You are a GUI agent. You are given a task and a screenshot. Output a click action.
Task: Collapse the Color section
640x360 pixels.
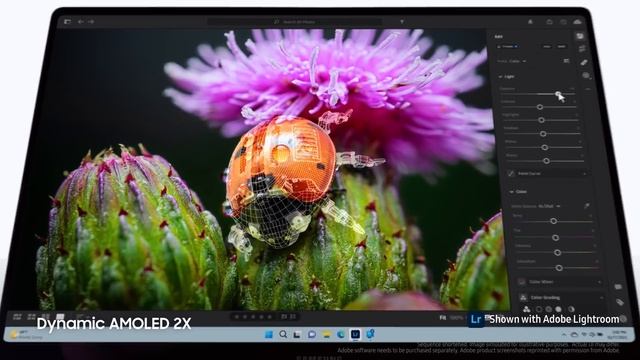511,191
